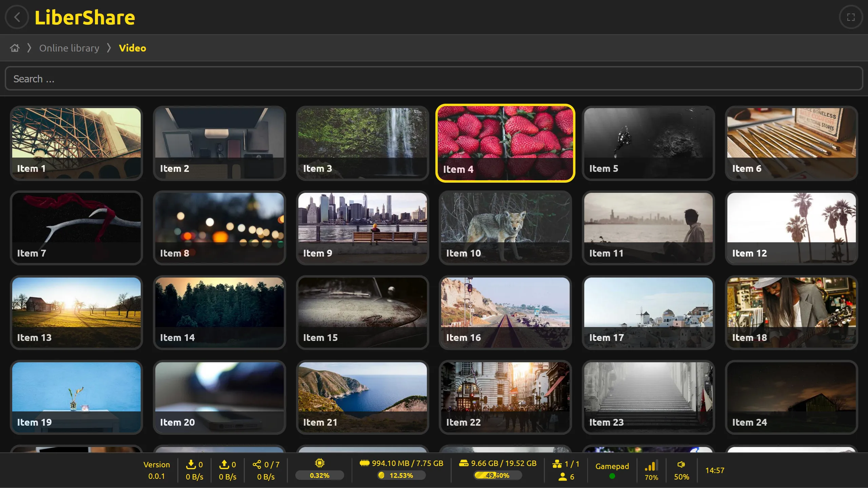Image resolution: width=868 pixels, height=488 pixels.
Task: Click the users person icon
Action: (563, 476)
